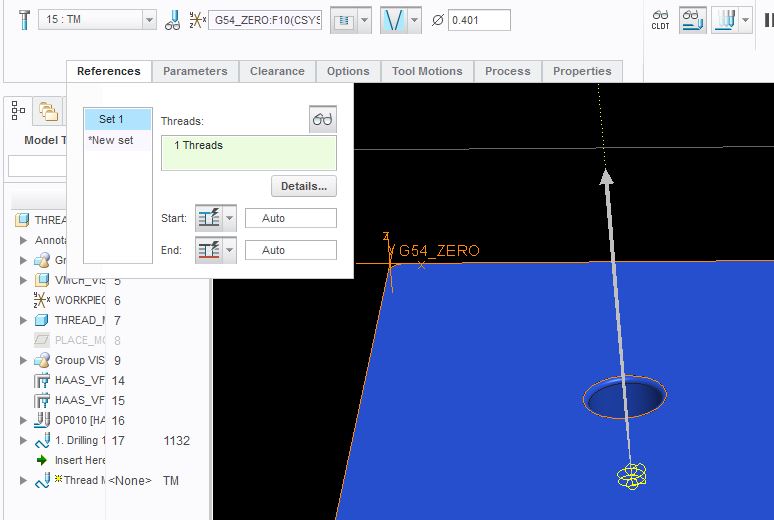This screenshot has width=774, height=520.
Task: Select Set 1 in the sets list
Action: coord(118,119)
